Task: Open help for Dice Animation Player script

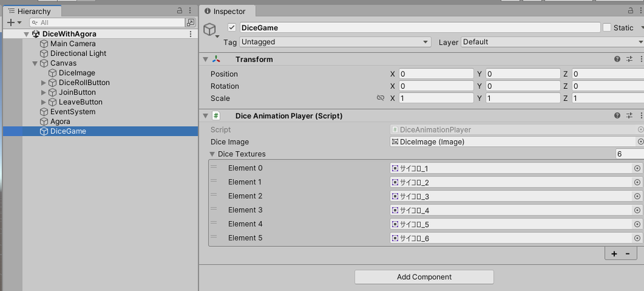Action: click(x=617, y=116)
